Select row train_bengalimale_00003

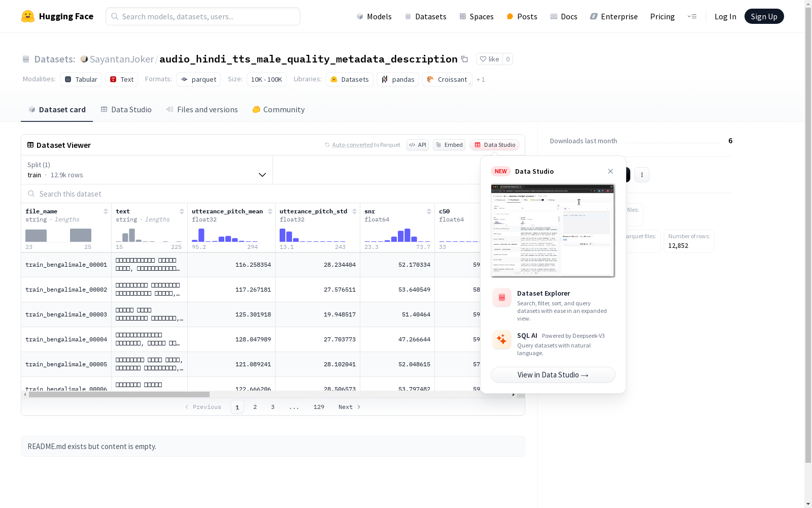(x=66, y=314)
